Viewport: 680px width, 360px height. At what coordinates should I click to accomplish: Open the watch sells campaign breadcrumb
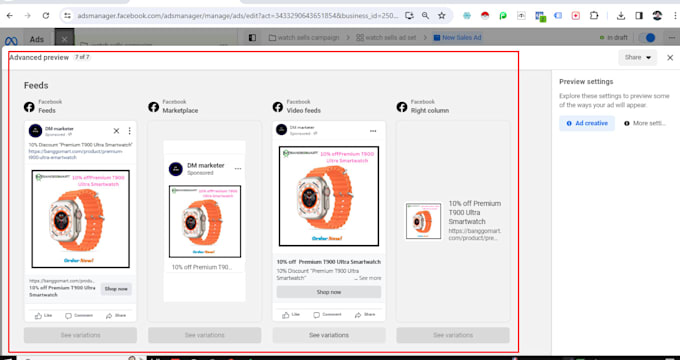click(x=304, y=38)
